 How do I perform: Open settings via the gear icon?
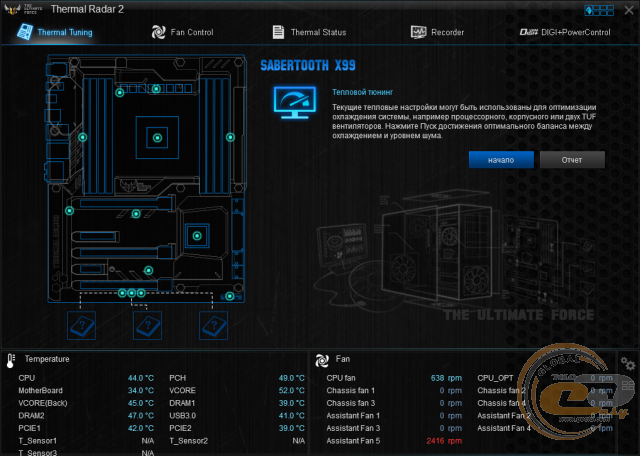pos(628,363)
